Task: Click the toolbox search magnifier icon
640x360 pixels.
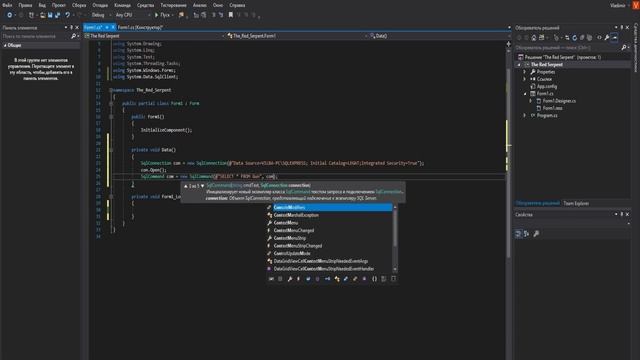Action: coord(73,36)
